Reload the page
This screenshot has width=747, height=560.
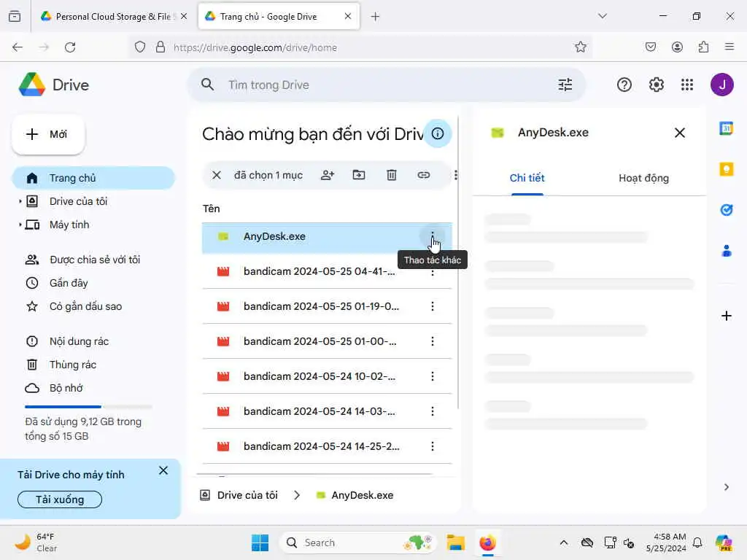(x=70, y=47)
